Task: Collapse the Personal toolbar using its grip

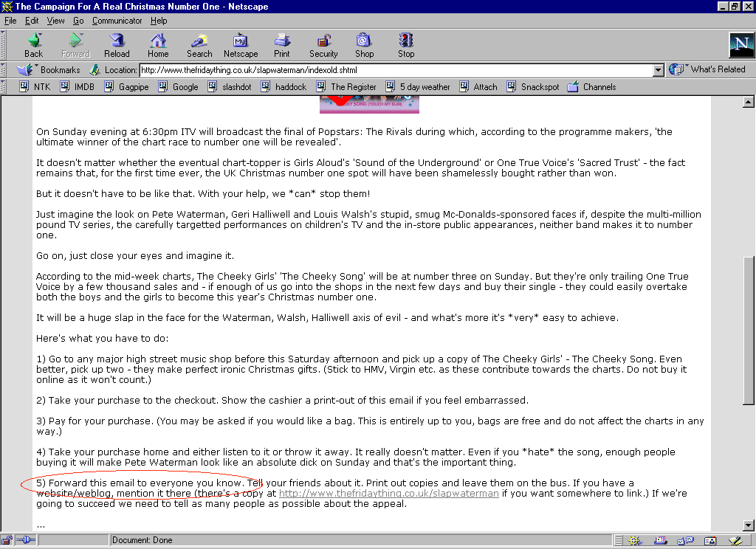Action: click(3, 87)
